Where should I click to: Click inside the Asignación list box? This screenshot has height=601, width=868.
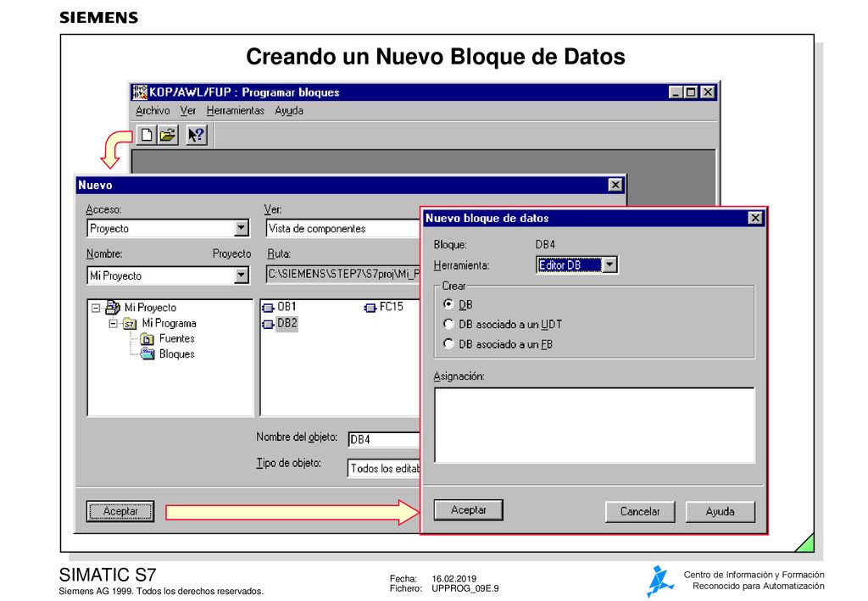coord(594,425)
